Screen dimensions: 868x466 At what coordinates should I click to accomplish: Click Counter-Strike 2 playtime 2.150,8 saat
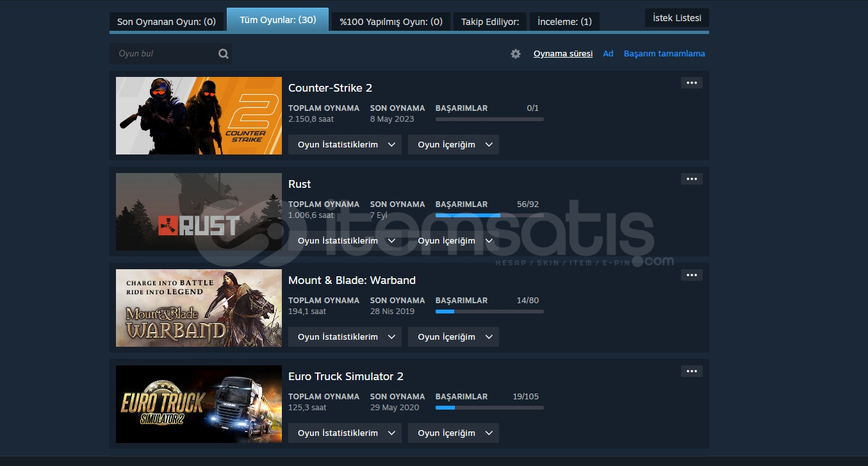[311, 119]
